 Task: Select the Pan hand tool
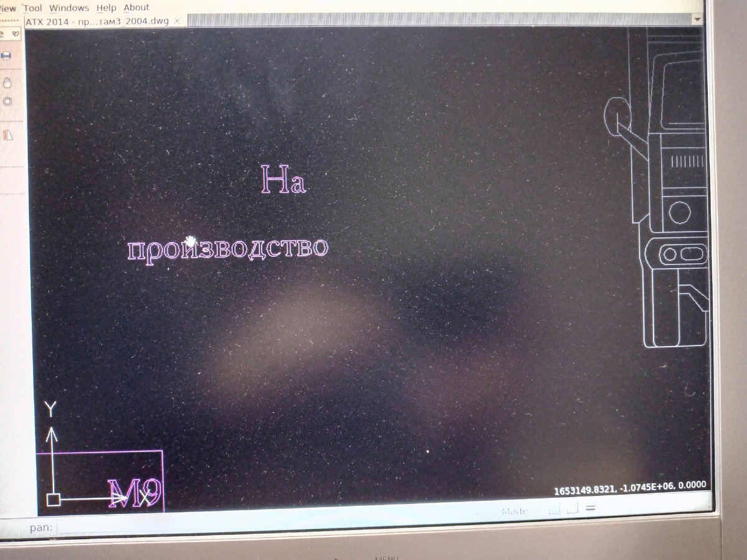click(x=7, y=82)
